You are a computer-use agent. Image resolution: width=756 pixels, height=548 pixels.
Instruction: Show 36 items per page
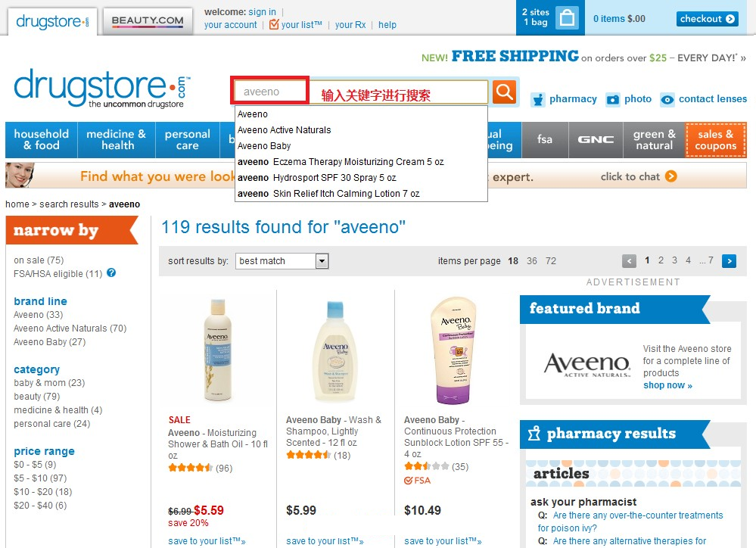(x=532, y=261)
